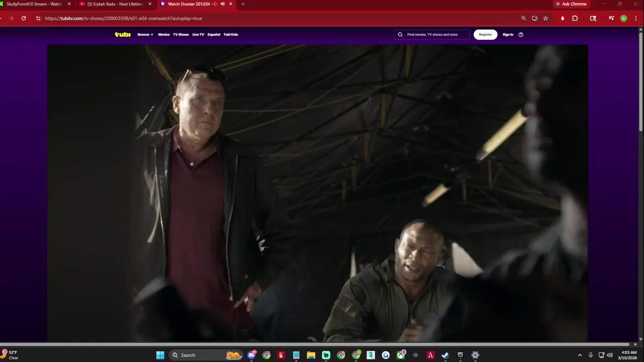Go to Live TV

coord(198,35)
